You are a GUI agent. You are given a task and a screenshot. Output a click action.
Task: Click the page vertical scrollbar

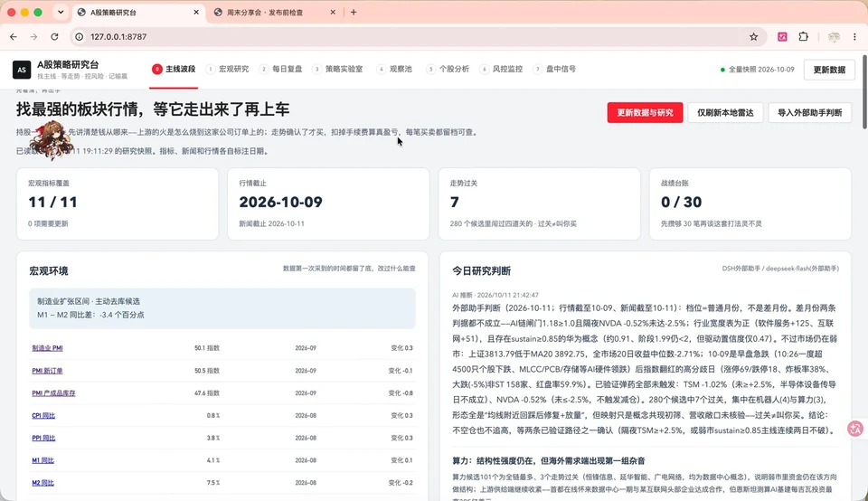[864, 91]
